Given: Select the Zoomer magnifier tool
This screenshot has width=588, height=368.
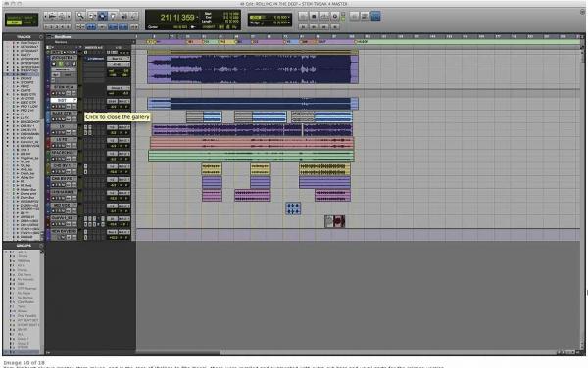Looking at the screenshot, I should [80, 16].
